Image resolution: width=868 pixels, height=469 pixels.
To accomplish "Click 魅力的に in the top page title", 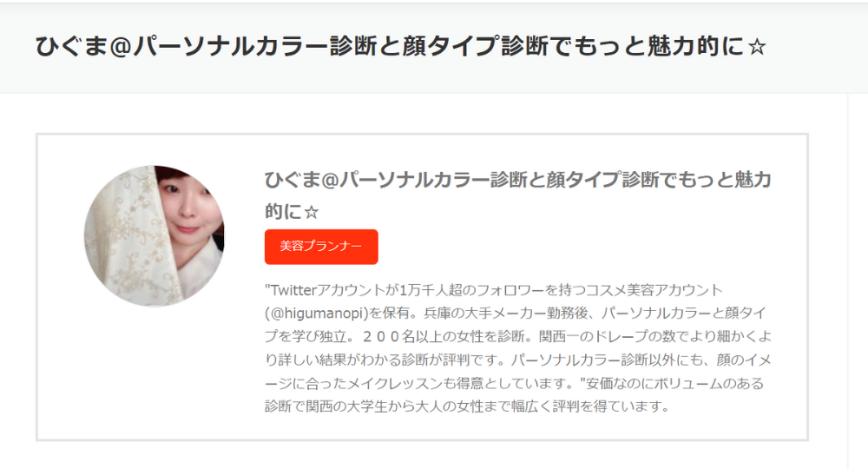I will (x=696, y=47).
